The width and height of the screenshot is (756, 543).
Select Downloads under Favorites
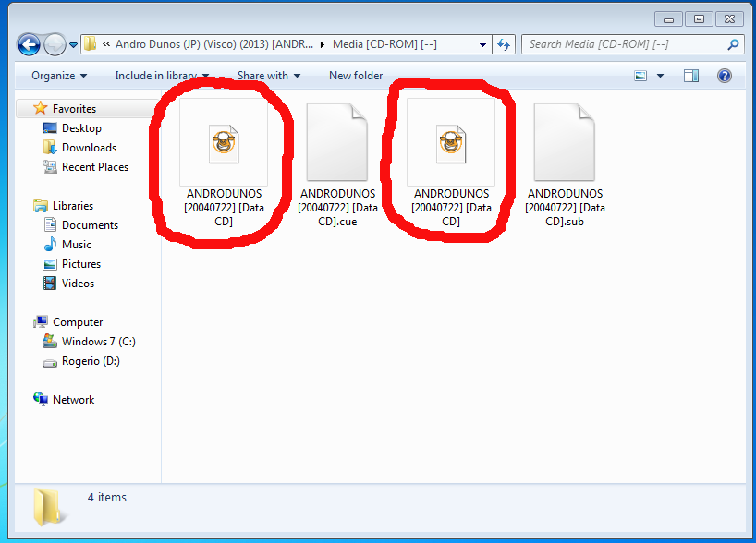89,148
